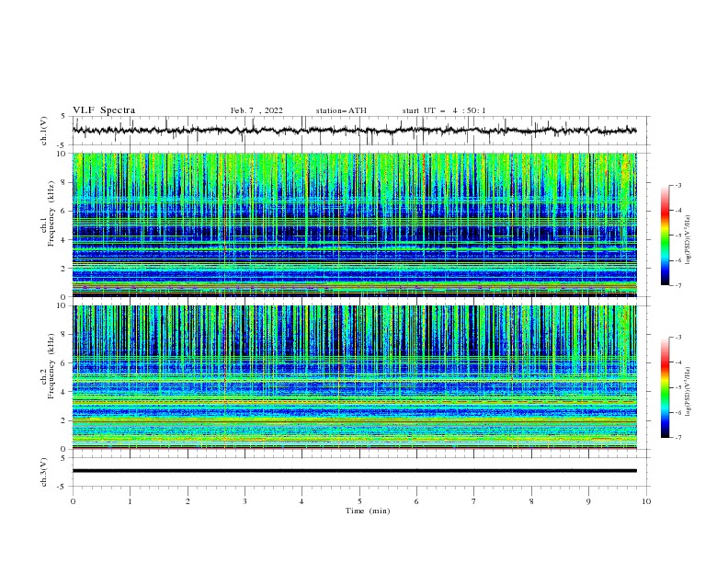Select the "ch.1(V)" axis label
The height and width of the screenshot is (563, 728).
[x=44, y=131]
